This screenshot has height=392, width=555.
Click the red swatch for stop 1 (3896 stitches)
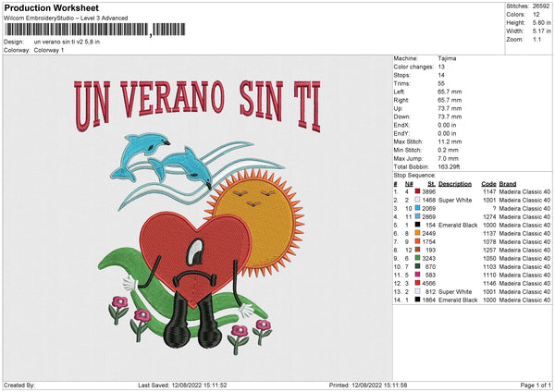(417, 191)
